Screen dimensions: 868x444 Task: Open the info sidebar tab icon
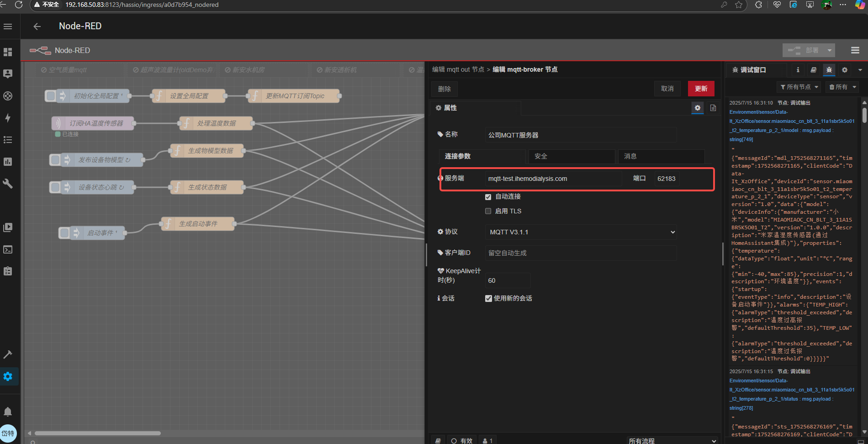pos(798,70)
